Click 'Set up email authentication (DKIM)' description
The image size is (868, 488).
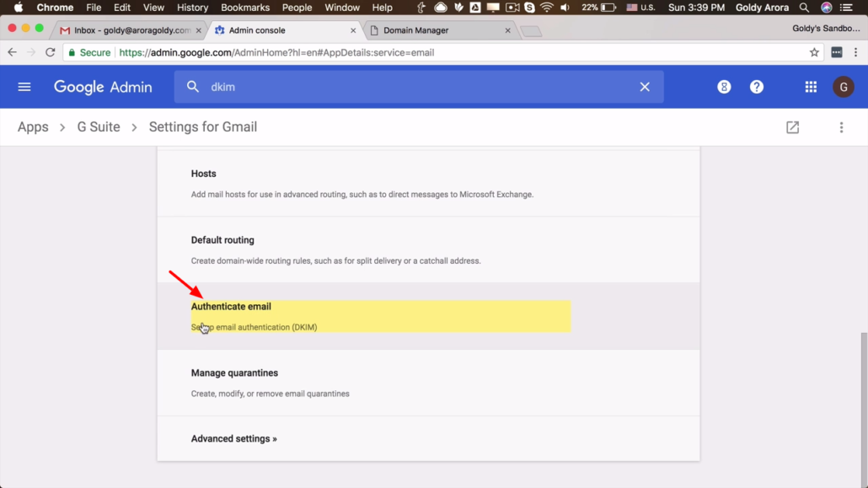coord(255,327)
